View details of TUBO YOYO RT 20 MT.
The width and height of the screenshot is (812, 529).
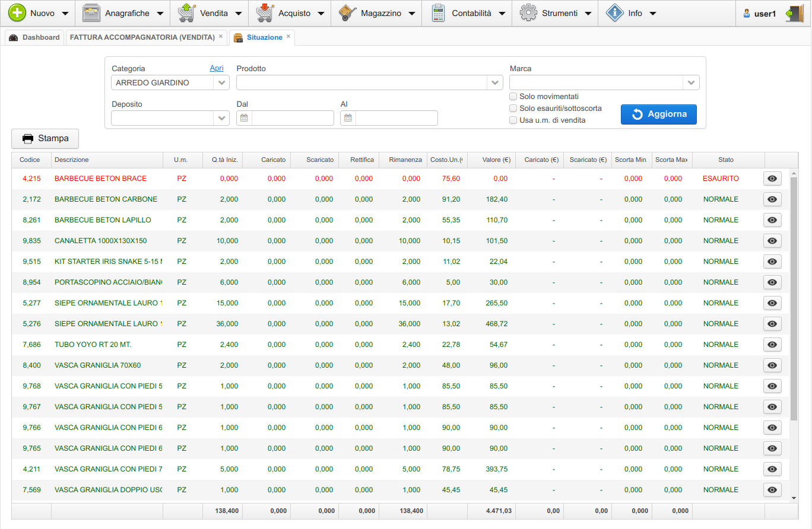[772, 345]
